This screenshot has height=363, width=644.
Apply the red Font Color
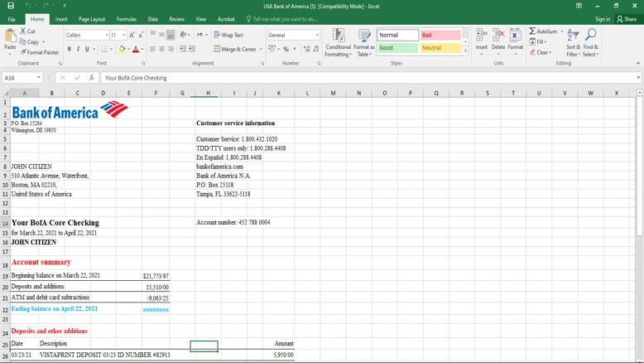(x=136, y=49)
